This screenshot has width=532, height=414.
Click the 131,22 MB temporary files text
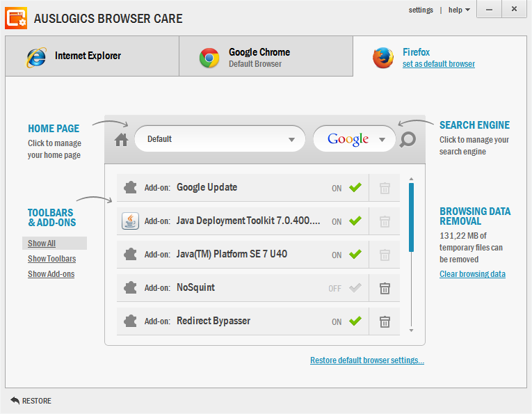(x=471, y=248)
